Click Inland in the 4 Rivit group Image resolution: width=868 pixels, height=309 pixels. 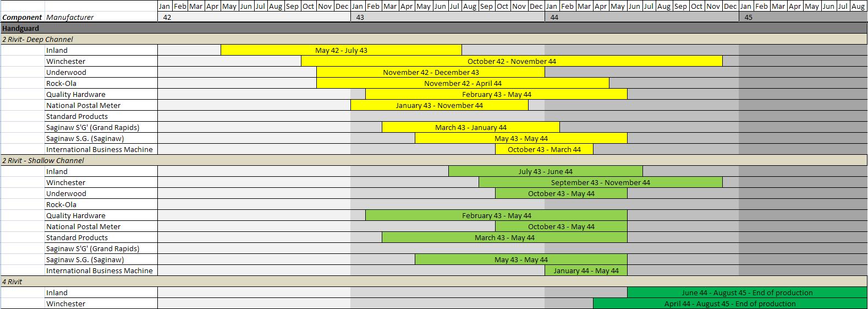coord(101,292)
